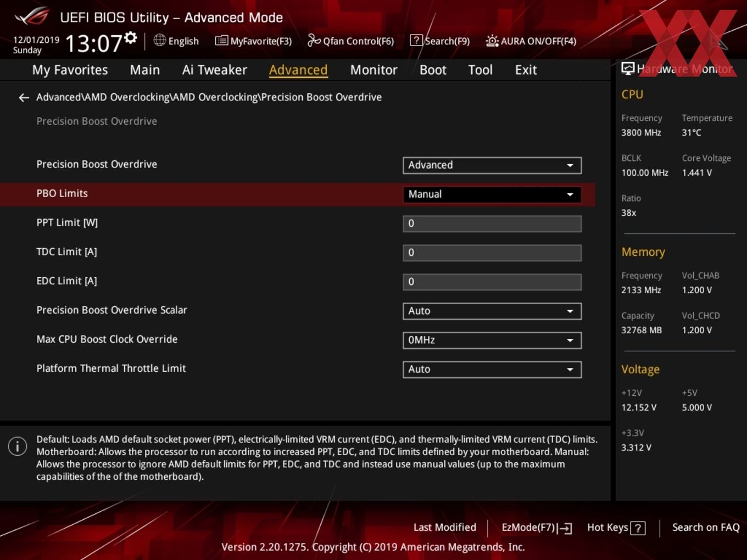Screen dimensions: 747x560
Task: Switch to the Main tab
Action: coord(145,70)
